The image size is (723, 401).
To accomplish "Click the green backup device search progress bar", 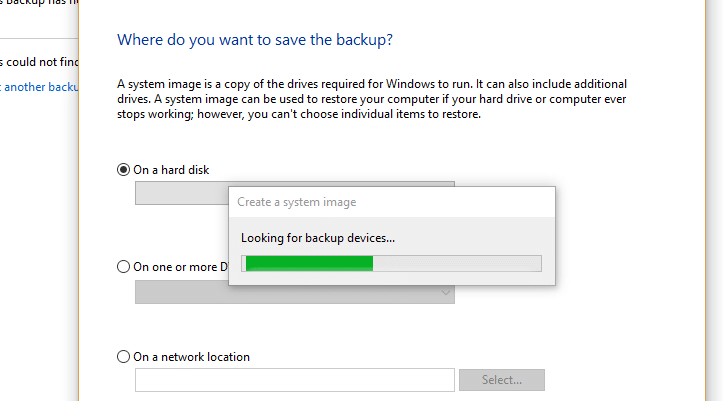I will pyautogui.click(x=308, y=263).
